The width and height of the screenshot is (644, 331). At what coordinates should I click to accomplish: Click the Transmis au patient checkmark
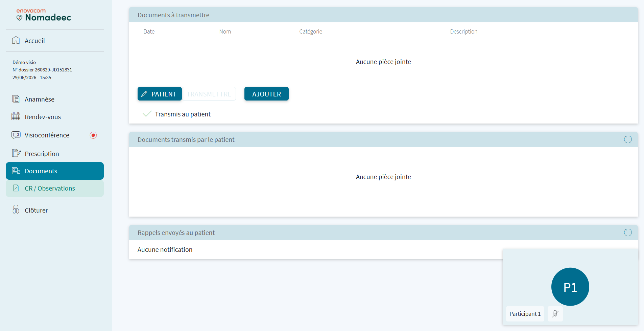147,114
